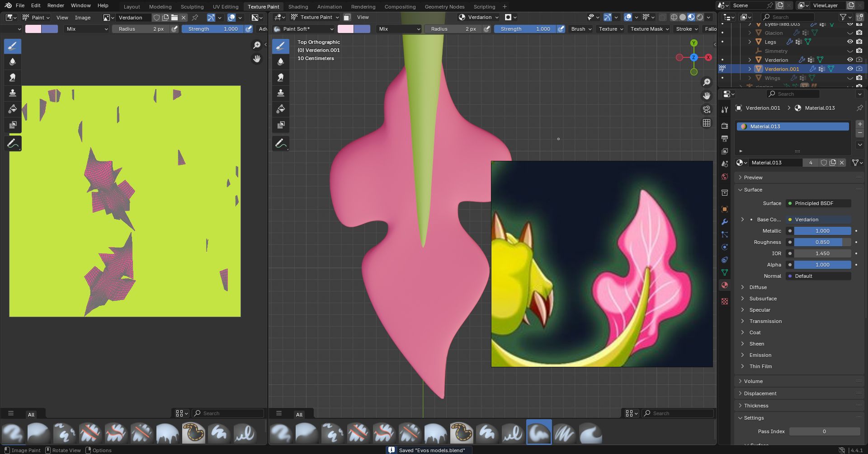Click the image editor zoom magnifier icon
The width and height of the screenshot is (868, 454).
257,45
